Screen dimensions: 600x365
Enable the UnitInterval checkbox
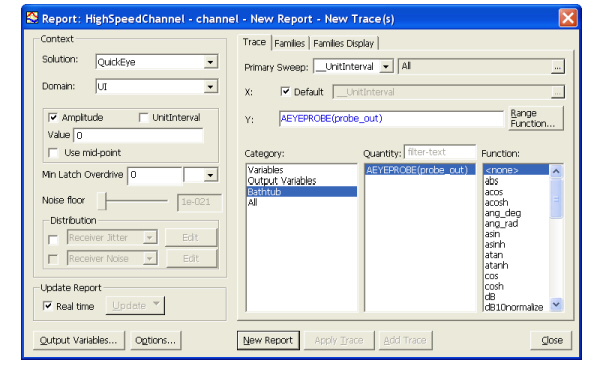pyautogui.click(x=143, y=117)
